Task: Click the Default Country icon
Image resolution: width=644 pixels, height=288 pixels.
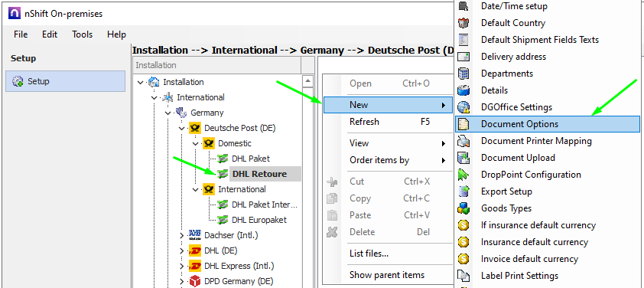Action: pyautogui.click(x=463, y=23)
